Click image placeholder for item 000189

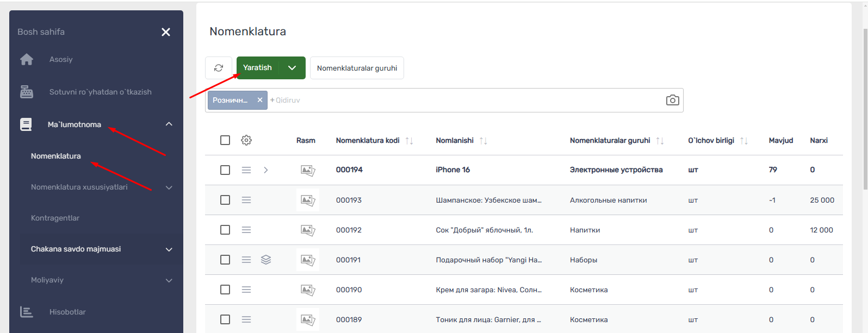[308, 319]
